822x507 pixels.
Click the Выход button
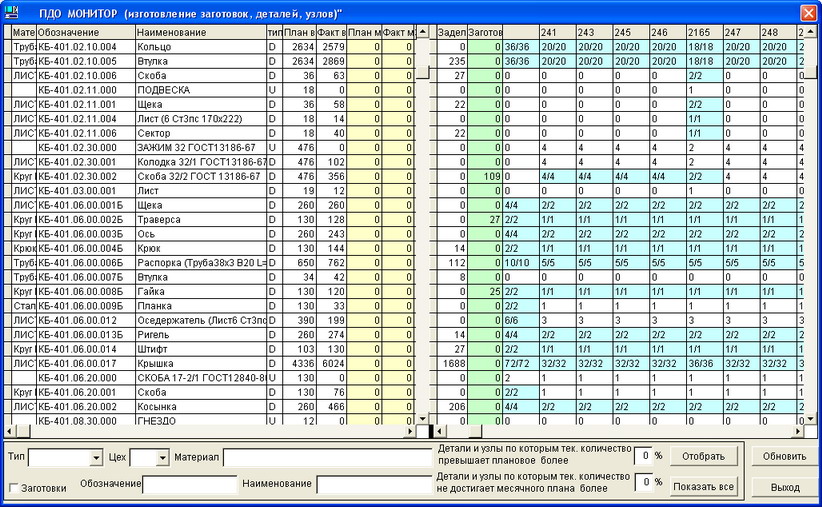[x=784, y=487]
